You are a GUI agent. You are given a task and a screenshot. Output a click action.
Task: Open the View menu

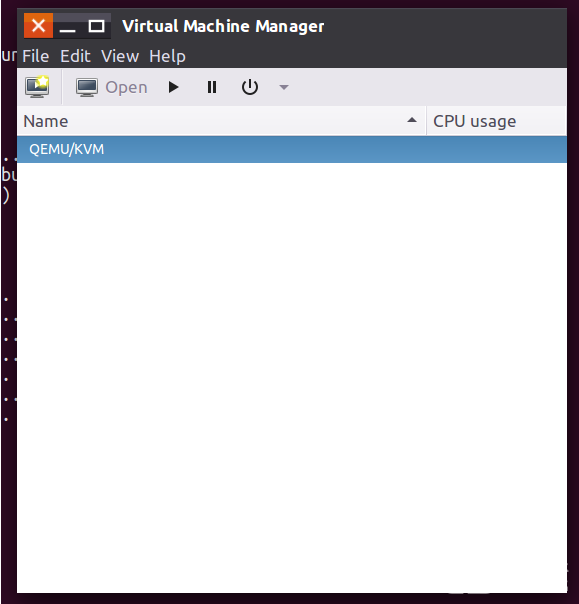(120, 56)
